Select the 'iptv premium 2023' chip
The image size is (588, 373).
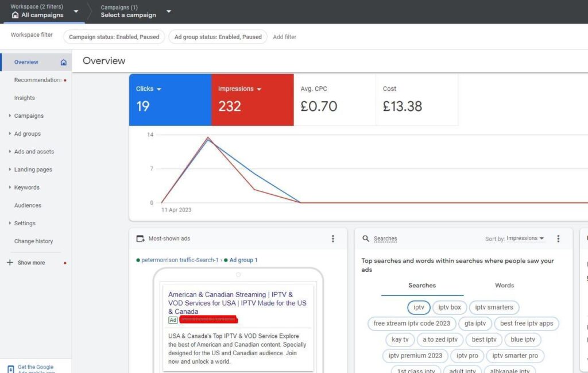click(416, 356)
